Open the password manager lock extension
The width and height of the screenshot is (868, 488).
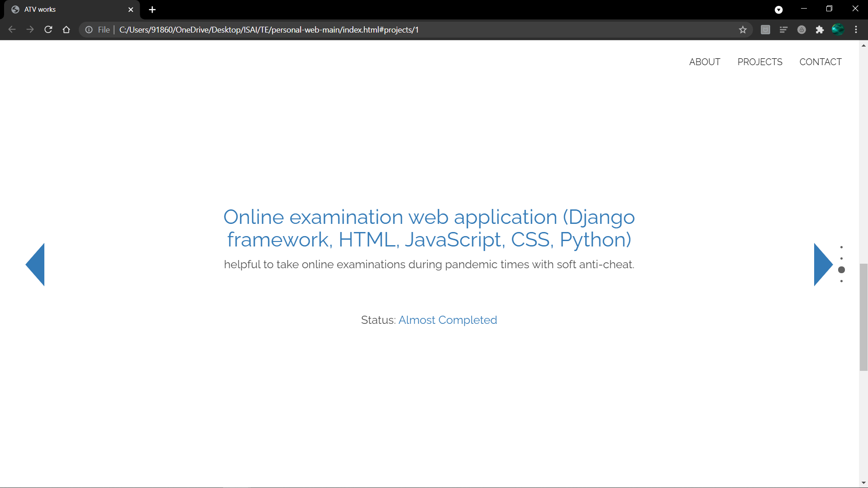click(x=801, y=30)
